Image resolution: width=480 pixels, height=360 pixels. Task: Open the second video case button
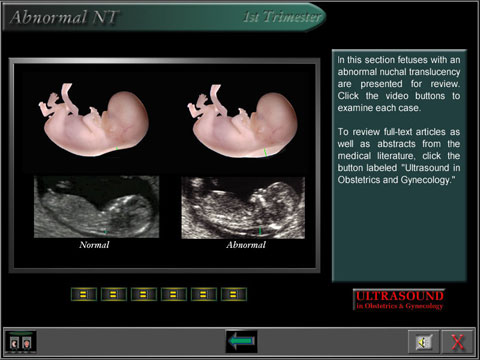coord(114,294)
